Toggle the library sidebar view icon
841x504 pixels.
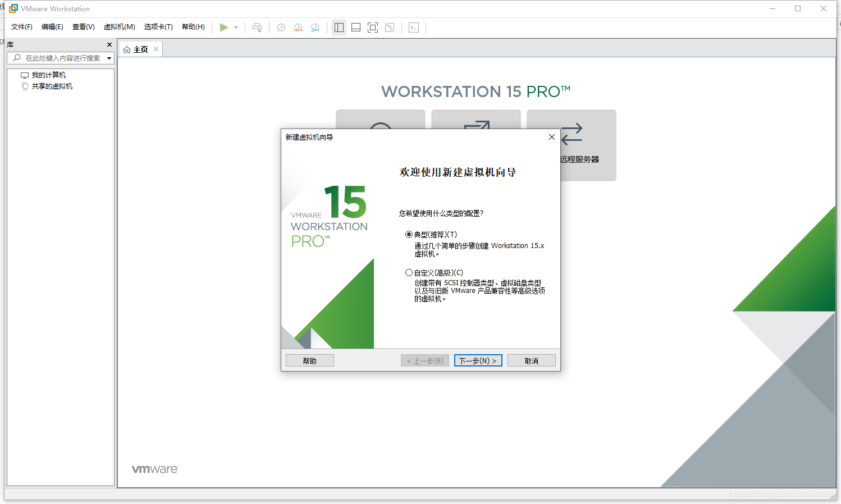click(x=339, y=28)
